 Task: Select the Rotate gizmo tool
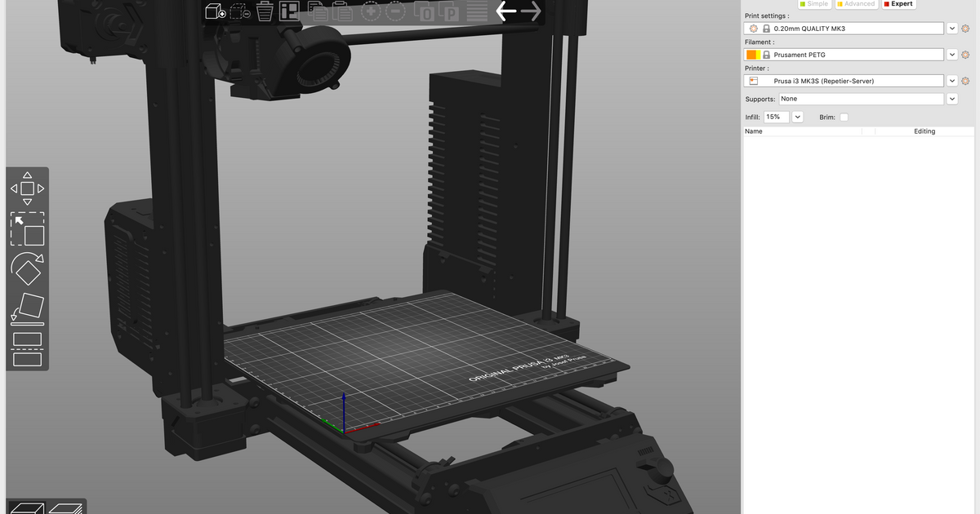click(27, 268)
